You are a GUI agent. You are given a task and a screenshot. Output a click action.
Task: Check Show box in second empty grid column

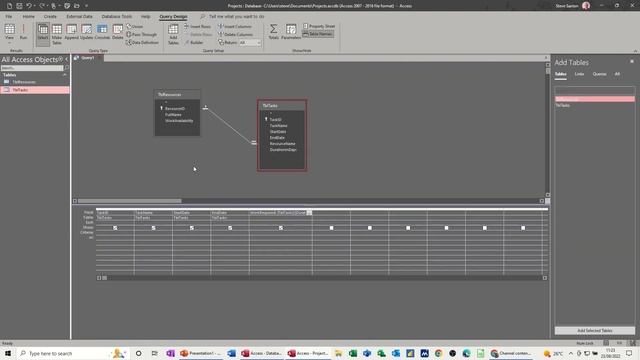[370, 228]
